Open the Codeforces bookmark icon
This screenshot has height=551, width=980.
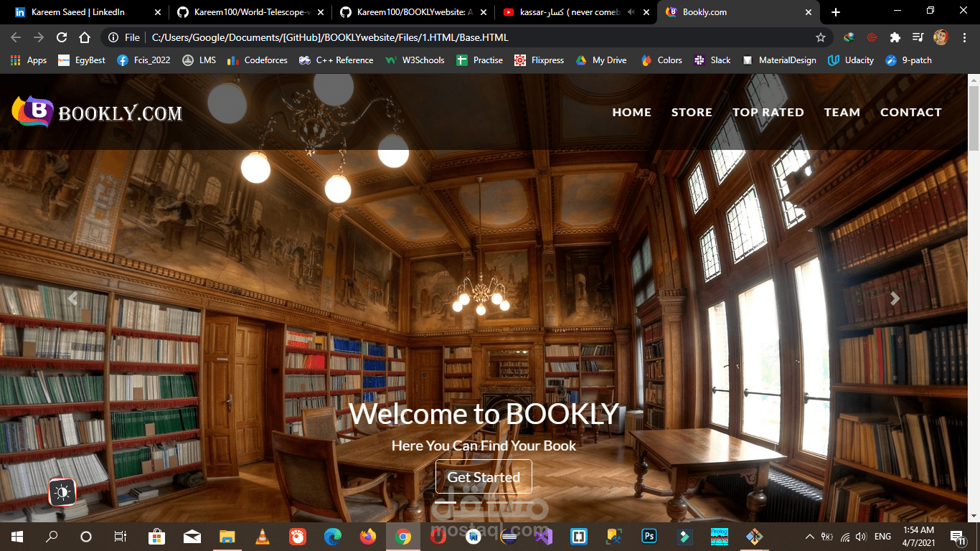click(x=232, y=60)
